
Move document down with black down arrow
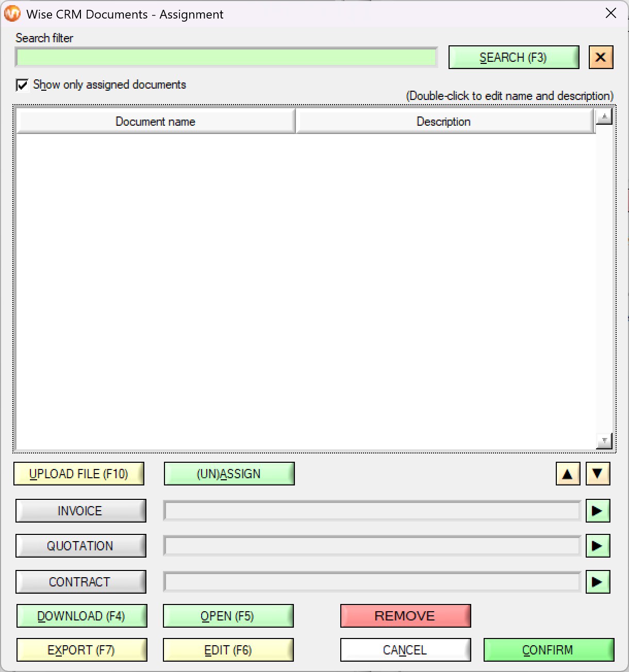coord(598,474)
